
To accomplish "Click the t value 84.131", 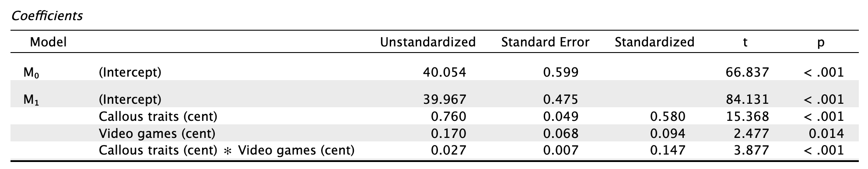I will coord(747,100).
